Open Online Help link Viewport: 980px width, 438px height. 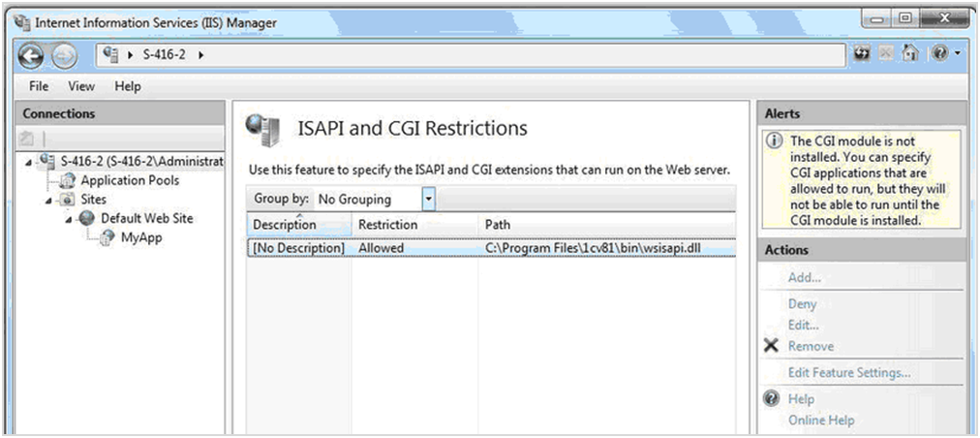pos(820,420)
